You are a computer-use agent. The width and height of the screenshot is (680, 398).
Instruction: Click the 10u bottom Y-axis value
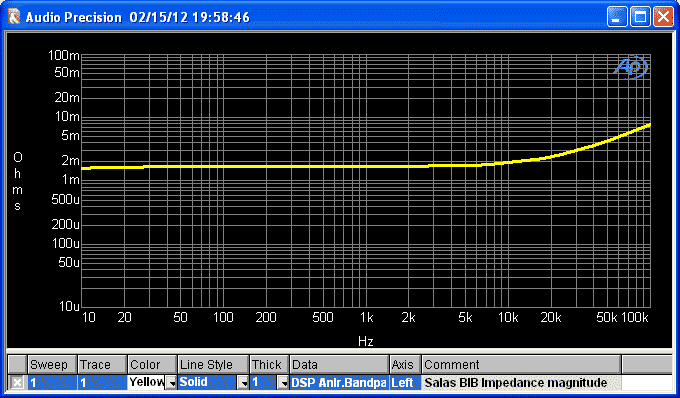pos(69,307)
